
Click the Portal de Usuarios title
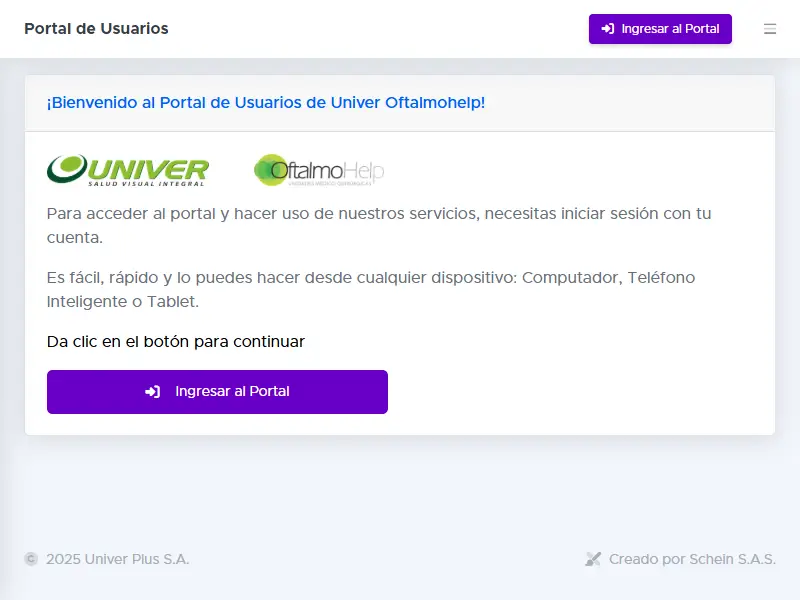(96, 29)
